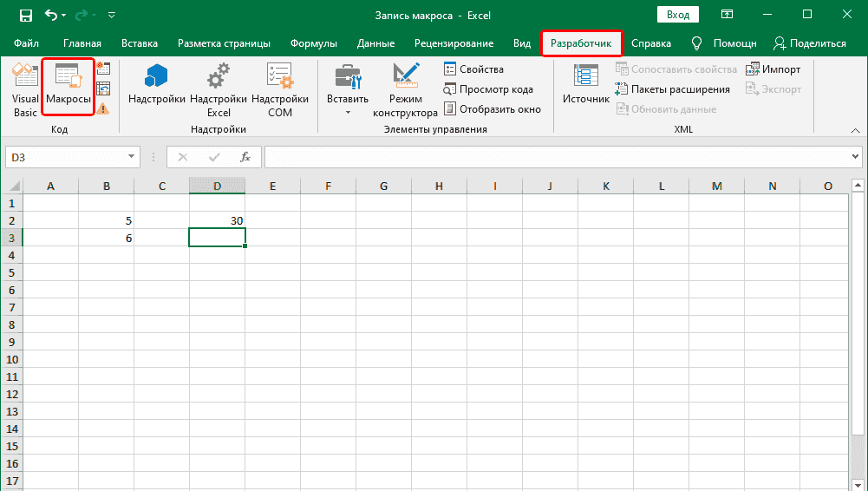Click Поделиться share button
This screenshot has height=491, width=868.
point(810,43)
